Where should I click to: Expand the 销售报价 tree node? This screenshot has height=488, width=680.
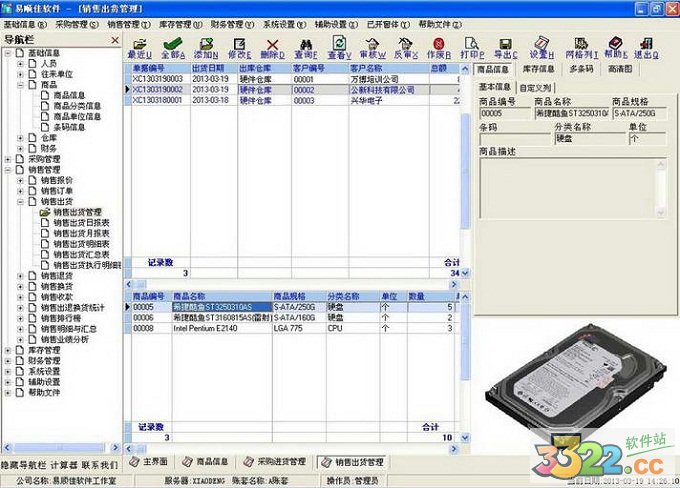(x=20, y=180)
